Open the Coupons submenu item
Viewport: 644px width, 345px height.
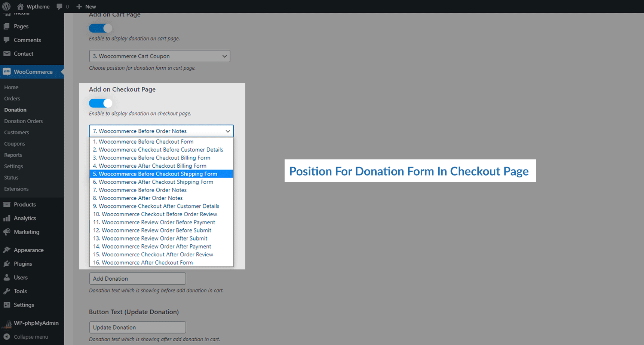[x=15, y=144]
